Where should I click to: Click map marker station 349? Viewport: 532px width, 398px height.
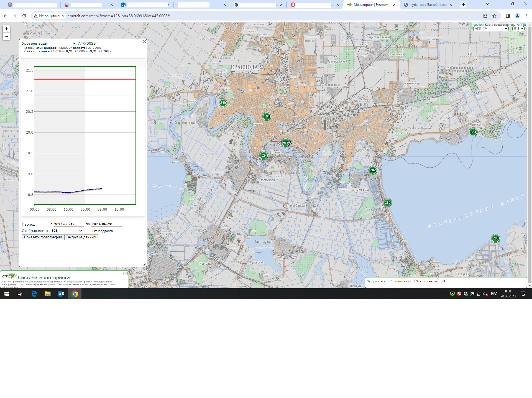point(223,103)
